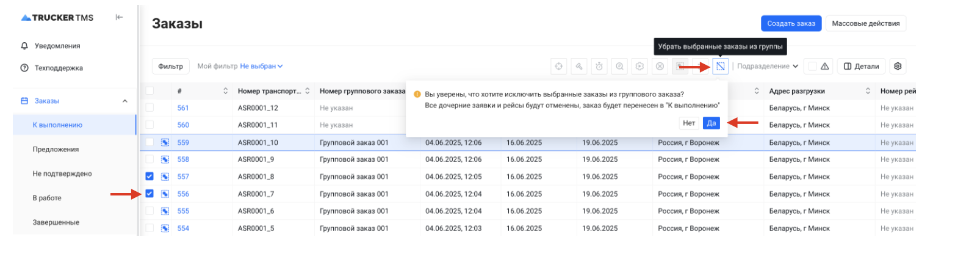Uncheck the box for order 556

pos(150,194)
